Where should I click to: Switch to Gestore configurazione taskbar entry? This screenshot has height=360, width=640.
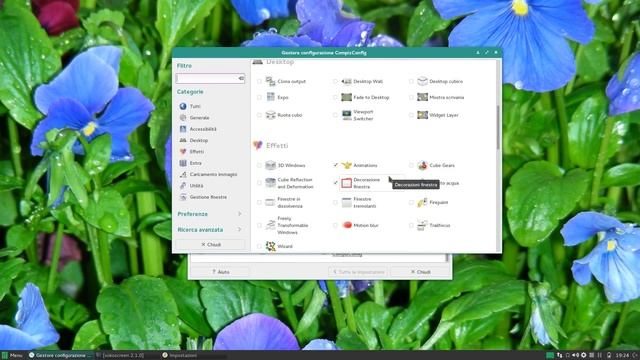pos(60,356)
